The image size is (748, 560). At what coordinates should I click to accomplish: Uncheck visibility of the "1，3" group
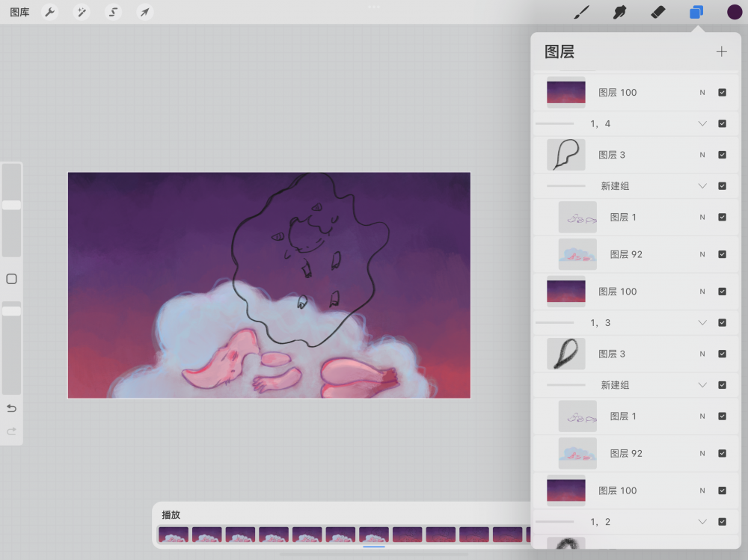[722, 323]
